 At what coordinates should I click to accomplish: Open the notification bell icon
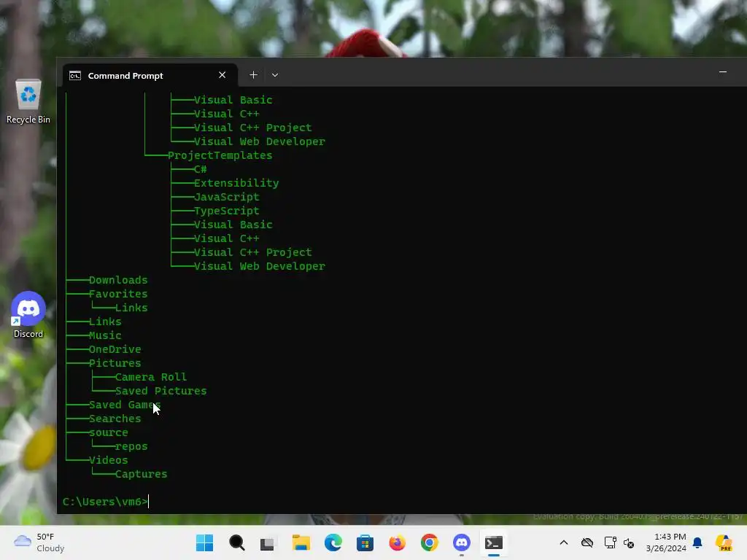point(697,542)
